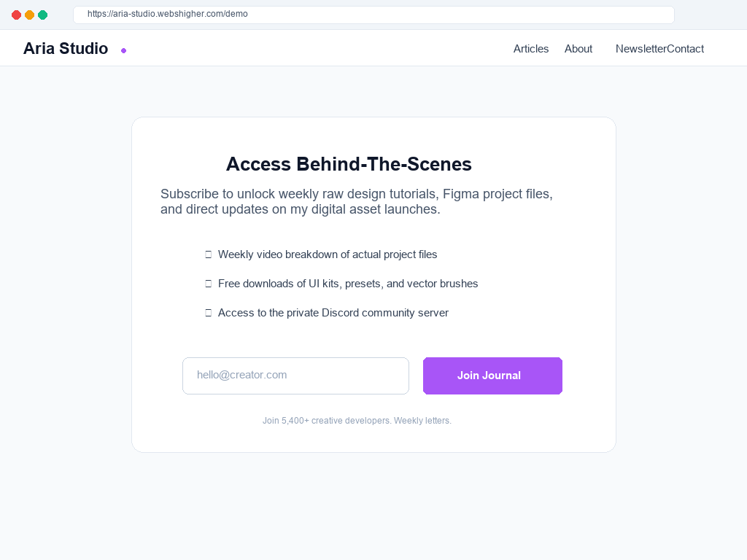
Task: Click the Join Journal button
Action: pos(492,376)
